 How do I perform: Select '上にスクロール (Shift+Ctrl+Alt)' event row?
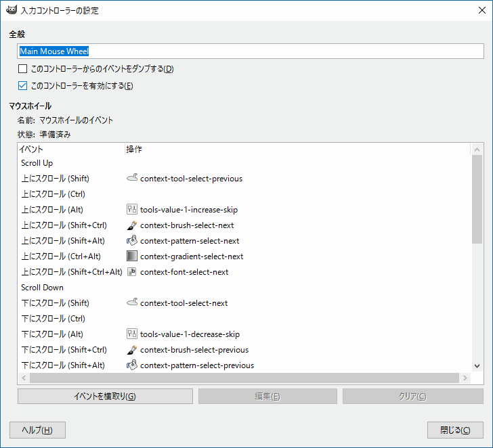click(x=244, y=272)
